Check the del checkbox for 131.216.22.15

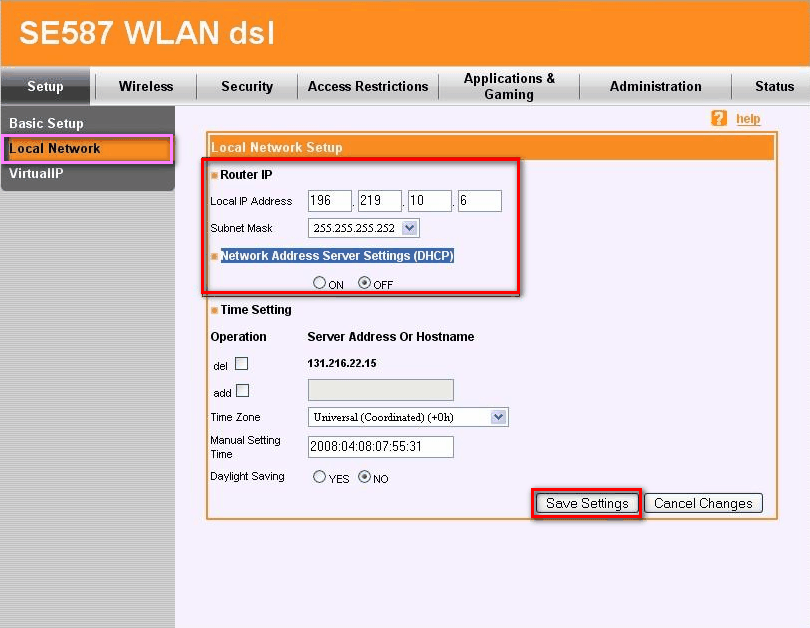(241, 364)
